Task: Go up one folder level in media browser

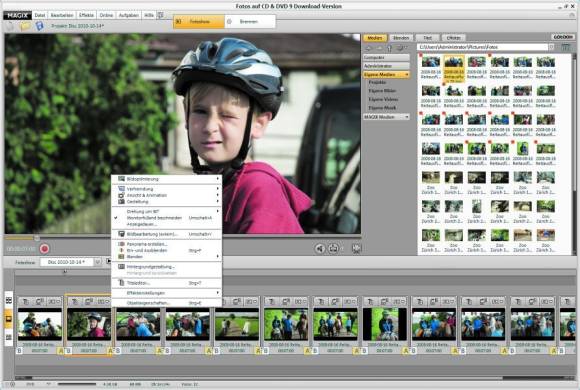Action: 390,48
